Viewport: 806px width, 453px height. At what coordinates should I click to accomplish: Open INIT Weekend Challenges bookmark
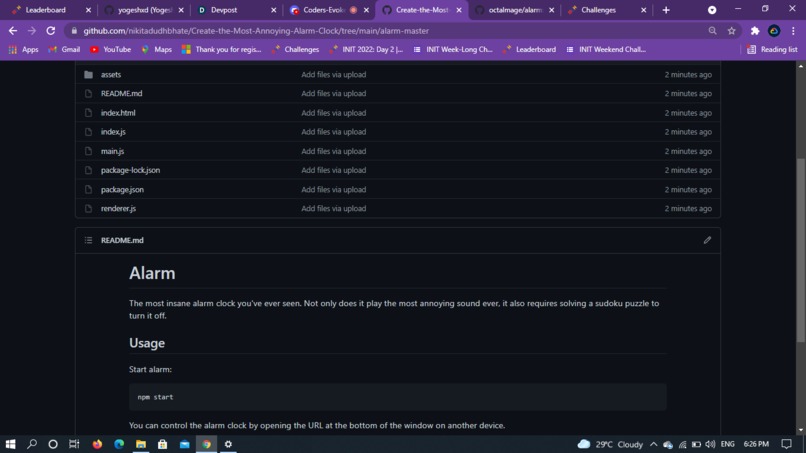pyautogui.click(x=606, y=49)
